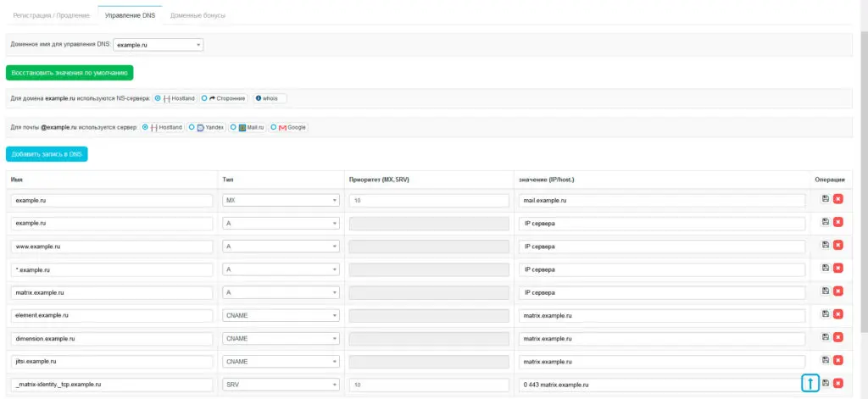
Task: Select Hostland NS servers radio option
Action: point(158,98)
